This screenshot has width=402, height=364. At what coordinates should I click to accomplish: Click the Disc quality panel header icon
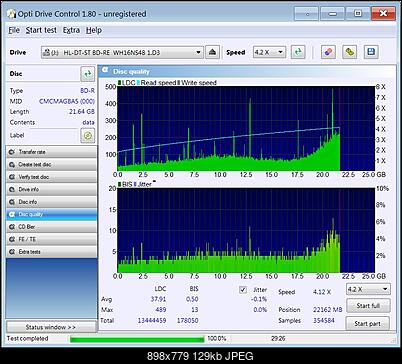click(x=105, y=71)
